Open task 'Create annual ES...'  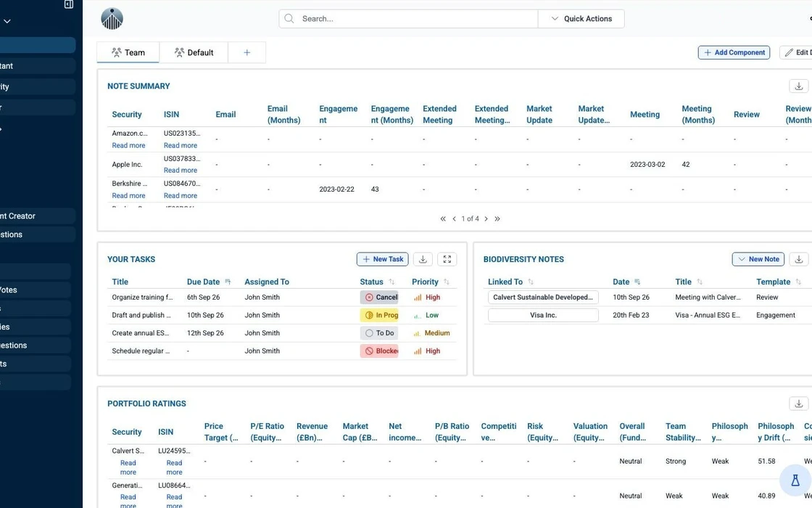pos(141,333)
